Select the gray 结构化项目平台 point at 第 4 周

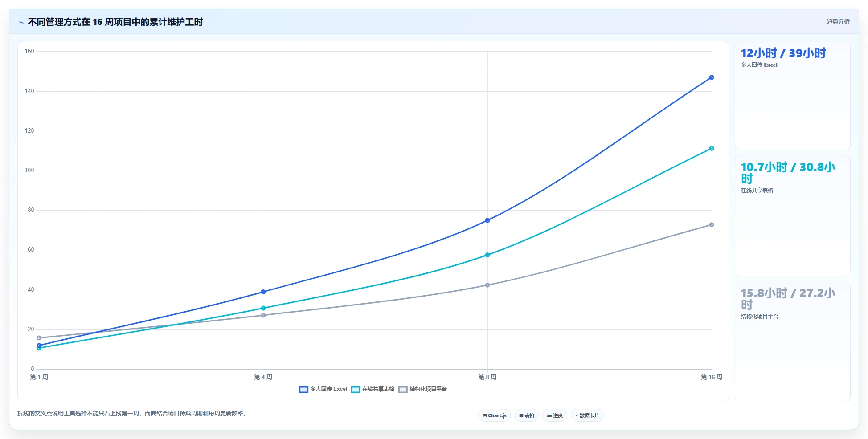pyautogui.click(x=263, y=315)
